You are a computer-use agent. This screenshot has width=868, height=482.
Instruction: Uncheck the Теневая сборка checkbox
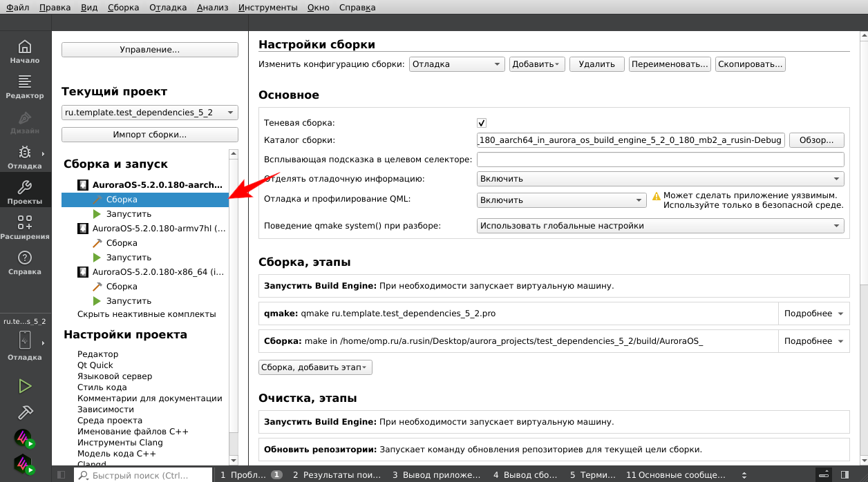[480, 122]
